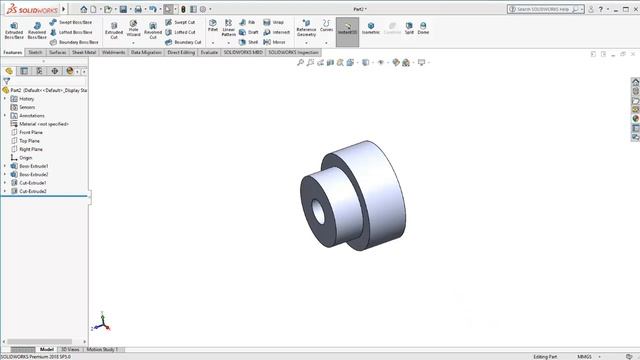The image size is (640, 360).
Task: Select the Rib feature tool
Action: pyautogui.click(x=247, y=22)
